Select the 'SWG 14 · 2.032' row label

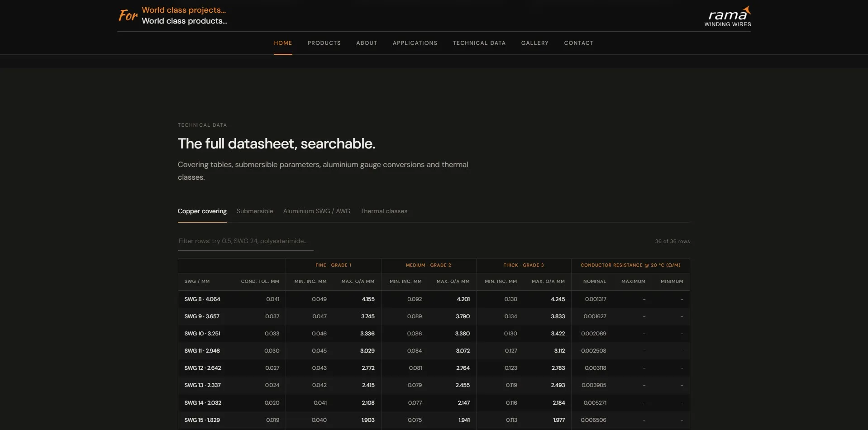pyautogui.click(x=203, y=403)
